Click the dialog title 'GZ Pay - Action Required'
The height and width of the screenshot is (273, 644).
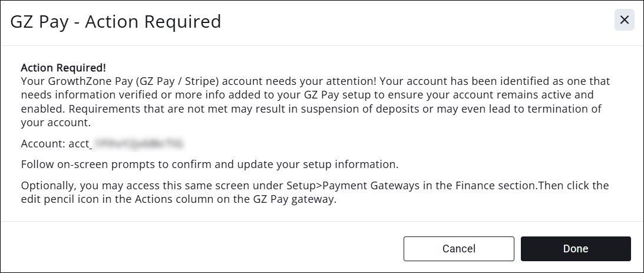(115, 22)
